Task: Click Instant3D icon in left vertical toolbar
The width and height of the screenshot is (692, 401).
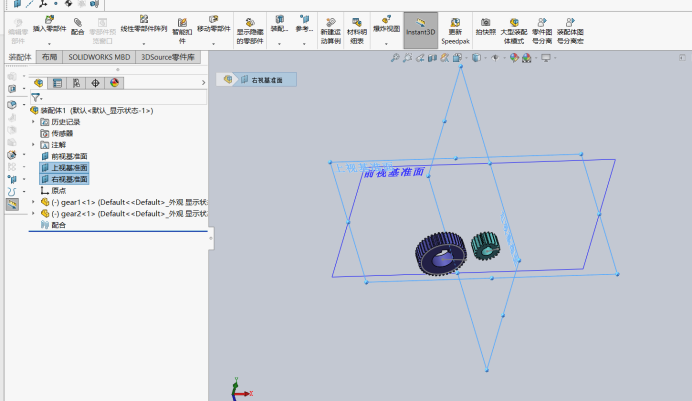Action: pyautogui.click(x=12, y=205)
